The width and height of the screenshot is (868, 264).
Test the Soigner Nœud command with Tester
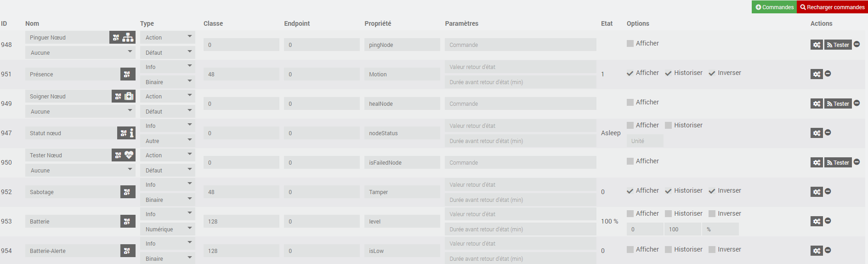pyautogui.click(x=838, y=103)
